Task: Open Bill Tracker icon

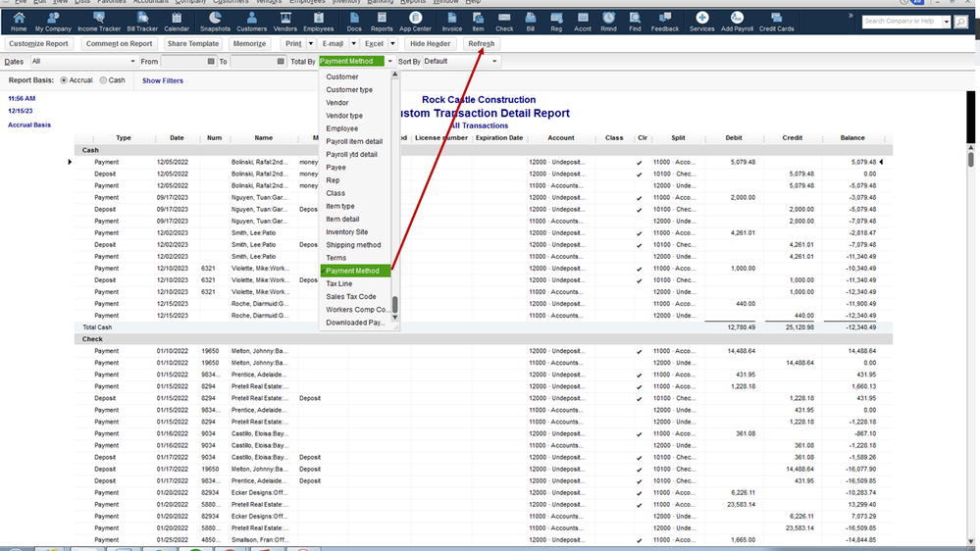Action: 142,22
